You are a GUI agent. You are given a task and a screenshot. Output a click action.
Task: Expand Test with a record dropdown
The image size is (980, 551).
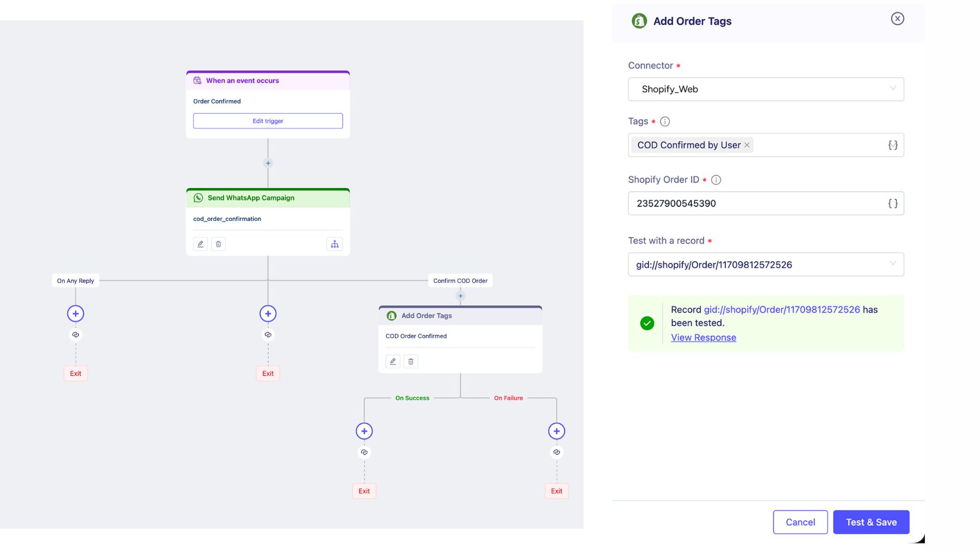tap(766, 264)
